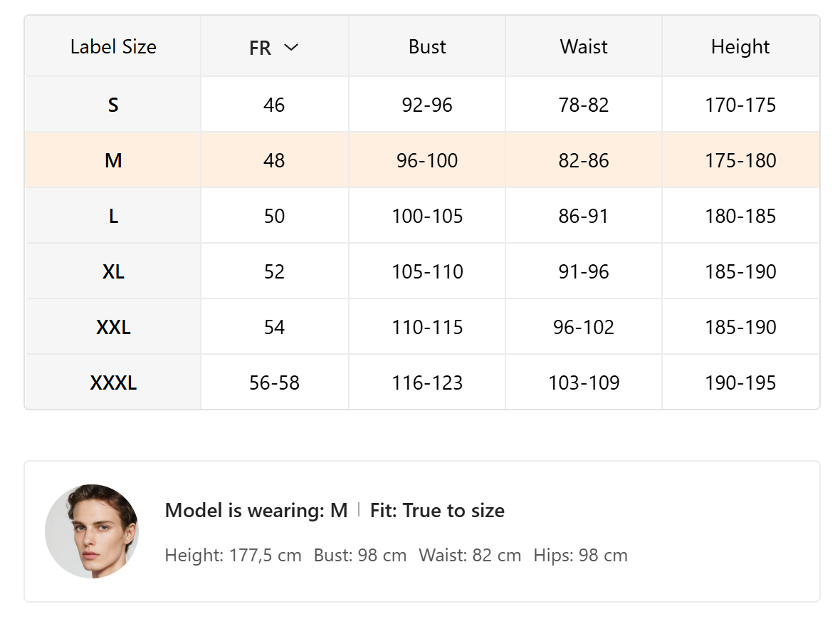Choose the L label size row

tap(113, 217)
